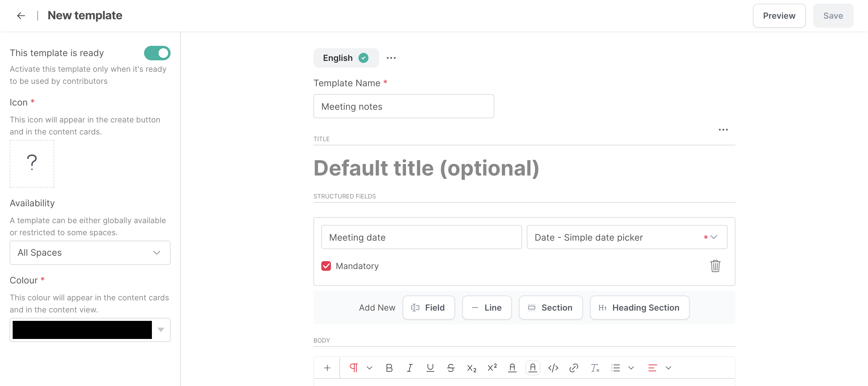Viewport: 868px width, 386px height.
Task: Click the plus insert icon in body toolbar
Action: click(x=327, y=368)
